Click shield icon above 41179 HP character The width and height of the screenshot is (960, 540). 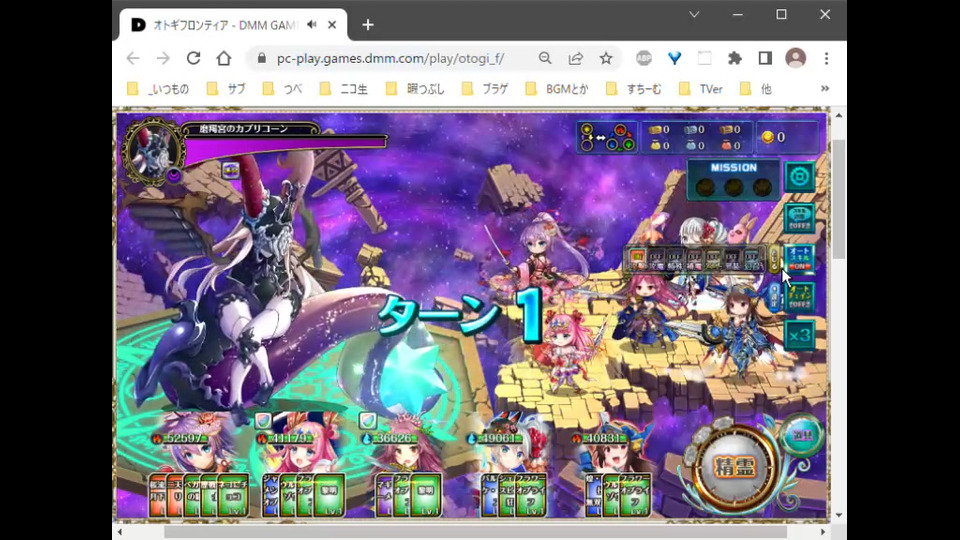(263, 421)
